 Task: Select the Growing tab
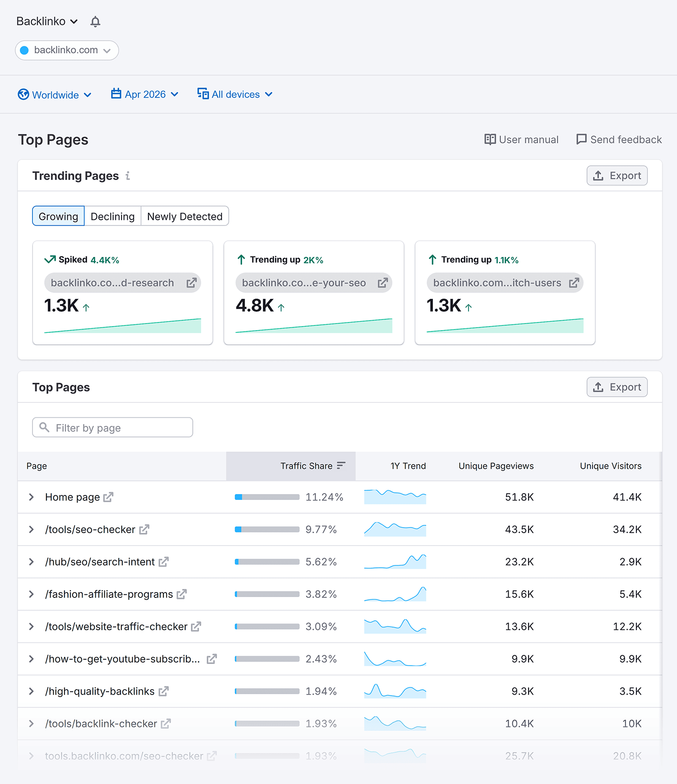point(58,216)
